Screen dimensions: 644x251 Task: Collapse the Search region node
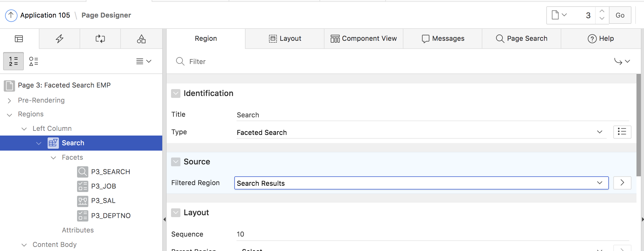click(39, 143)
